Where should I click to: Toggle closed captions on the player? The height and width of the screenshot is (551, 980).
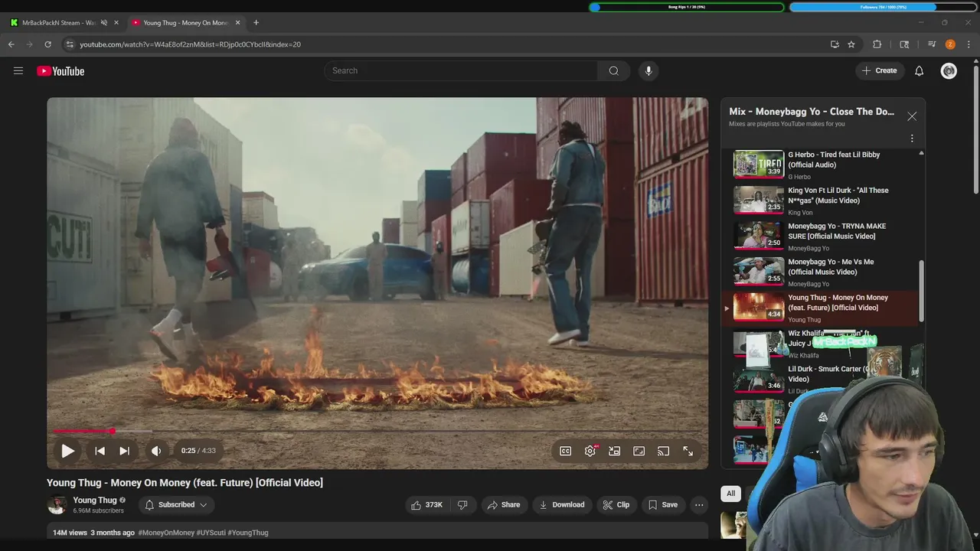[x=565, y=451]
